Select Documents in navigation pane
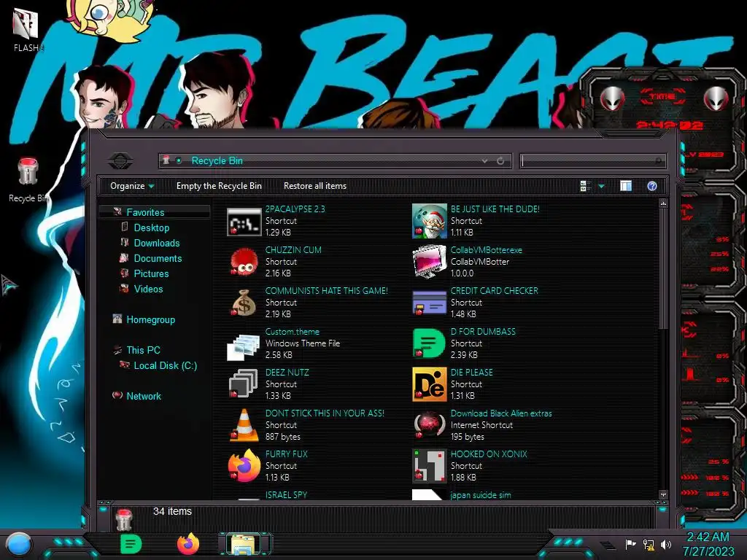The width and height of the screenshot is (747, 560). 158,258
